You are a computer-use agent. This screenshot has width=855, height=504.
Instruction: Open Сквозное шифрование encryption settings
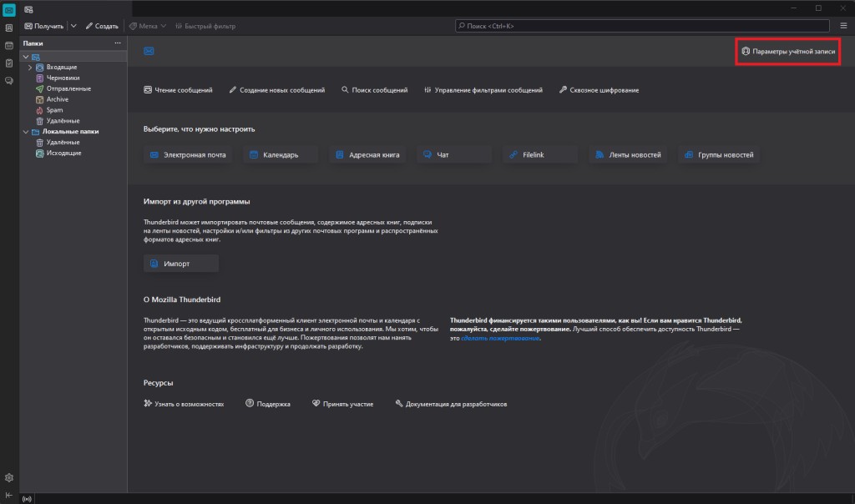tap(599, 90)
